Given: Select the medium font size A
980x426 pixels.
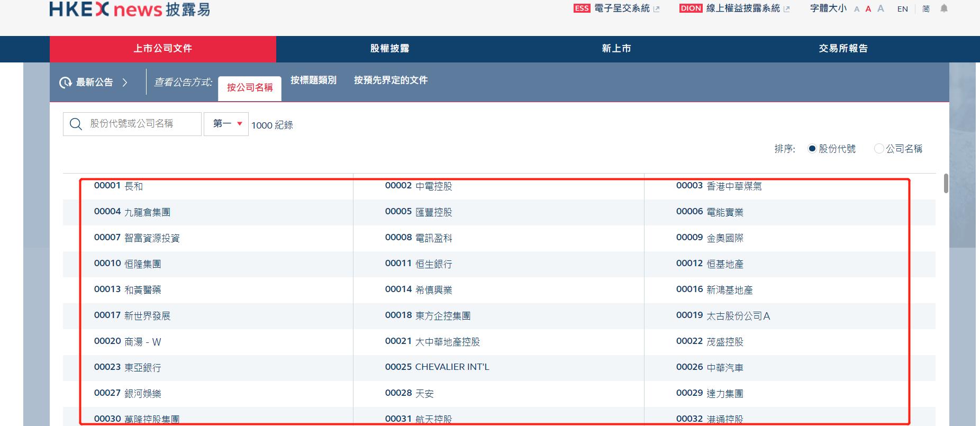Looking at the screenshot, I should 868,9.
